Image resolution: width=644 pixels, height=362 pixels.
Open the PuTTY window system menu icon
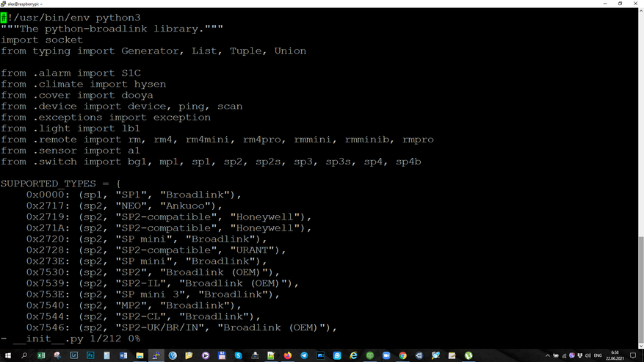(x=3, y=4)
